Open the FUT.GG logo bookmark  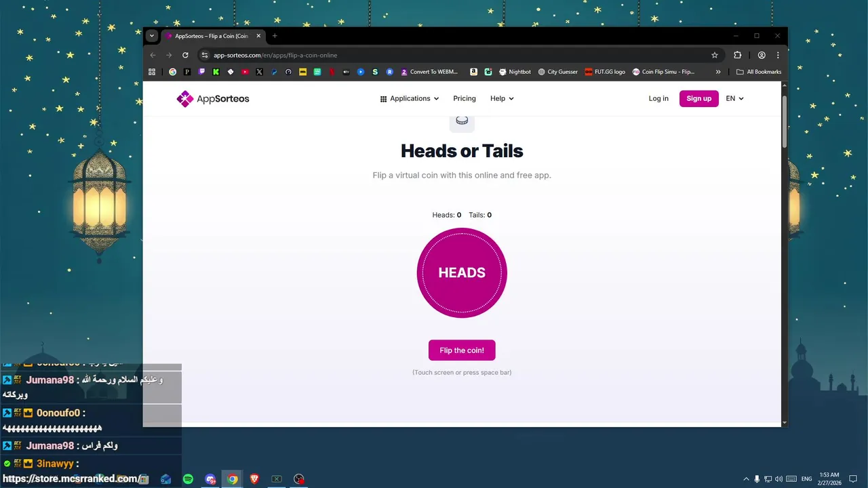605,71
